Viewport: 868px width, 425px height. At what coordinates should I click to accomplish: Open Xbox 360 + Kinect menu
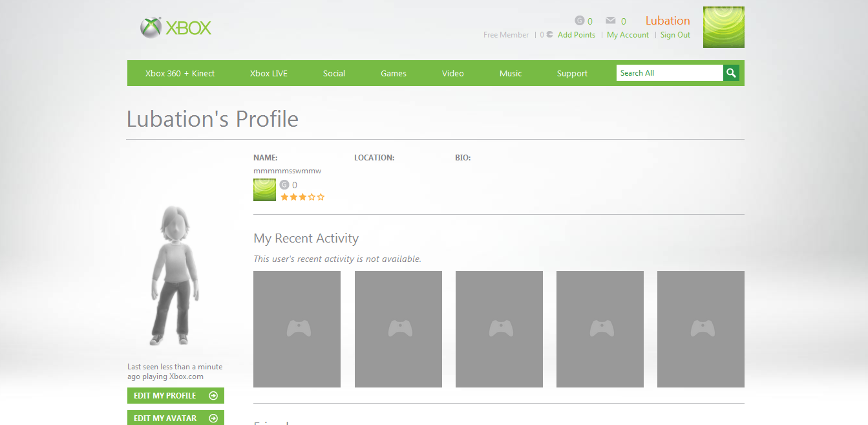pyautogui.click(x=180, y=73)
